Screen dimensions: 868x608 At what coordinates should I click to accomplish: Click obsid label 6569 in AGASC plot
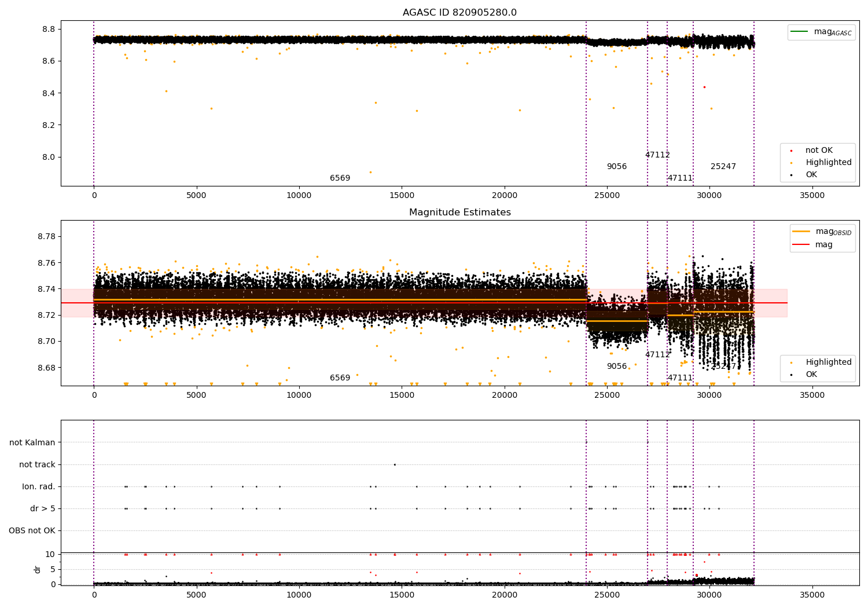340,178
